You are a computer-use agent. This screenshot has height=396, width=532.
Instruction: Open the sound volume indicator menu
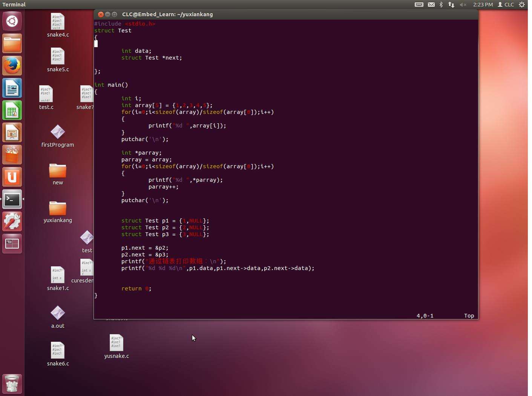pos(463,5)
